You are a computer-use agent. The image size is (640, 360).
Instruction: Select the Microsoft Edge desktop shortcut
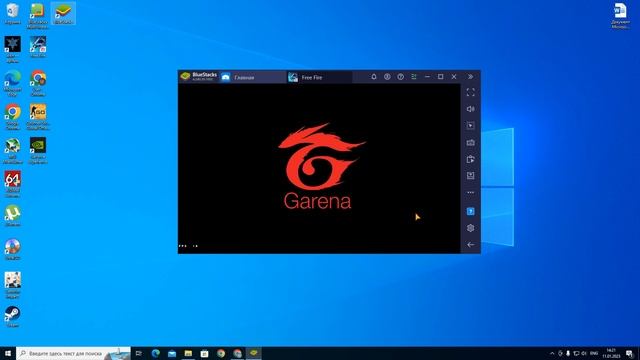pyautogui.click(x=12, y=83)
